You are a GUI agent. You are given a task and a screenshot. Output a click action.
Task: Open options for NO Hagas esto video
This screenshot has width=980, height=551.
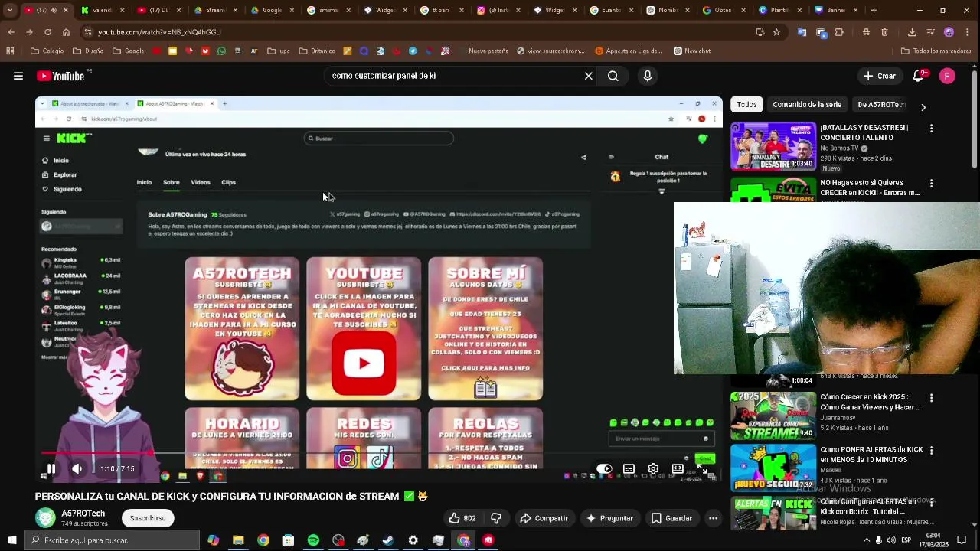pyautogui.click(x=931, y=184)
